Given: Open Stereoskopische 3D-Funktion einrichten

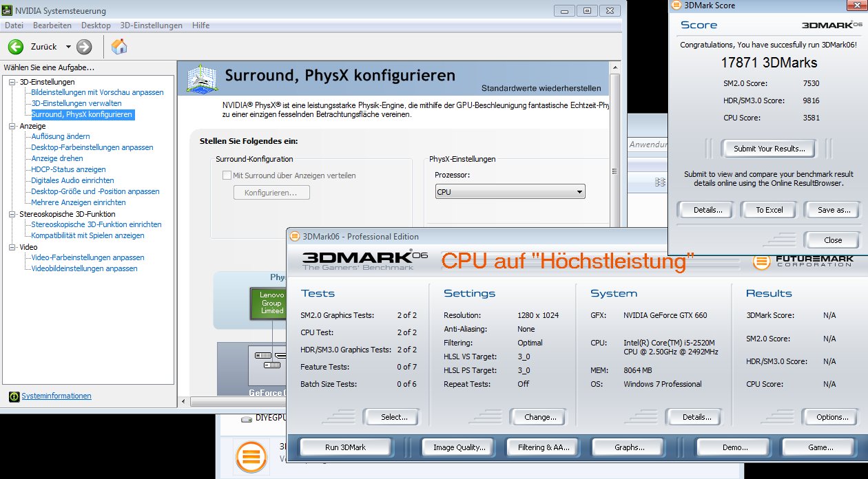Looking at the screenshot, I should [96, 224].
